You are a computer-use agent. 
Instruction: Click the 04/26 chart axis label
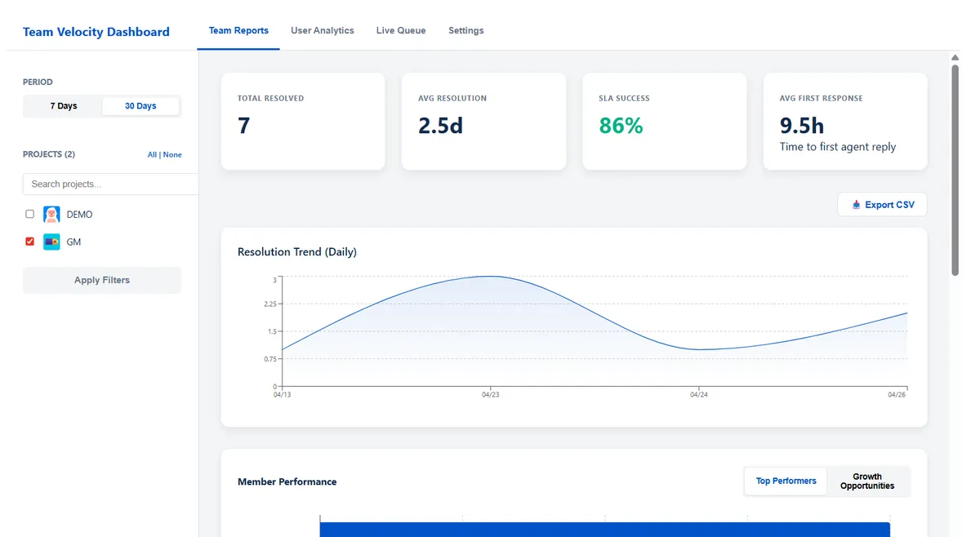tap(898, 395)
